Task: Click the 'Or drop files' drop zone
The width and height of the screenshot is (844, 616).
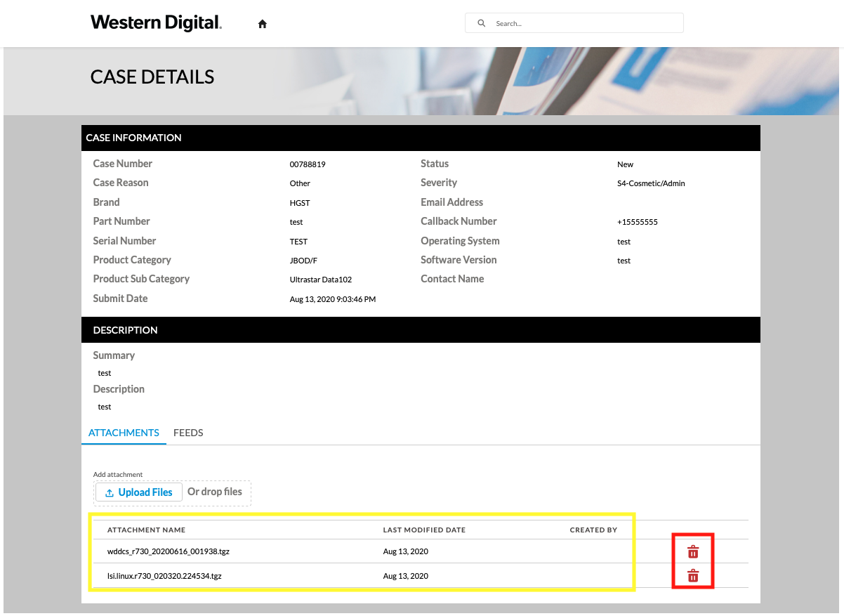Action: [215, 492]
